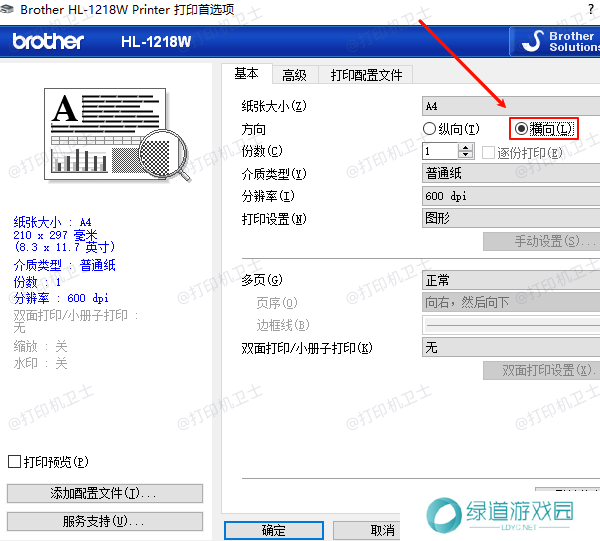
Task: Increase copies with the up arrow
Action: point(466,146)
